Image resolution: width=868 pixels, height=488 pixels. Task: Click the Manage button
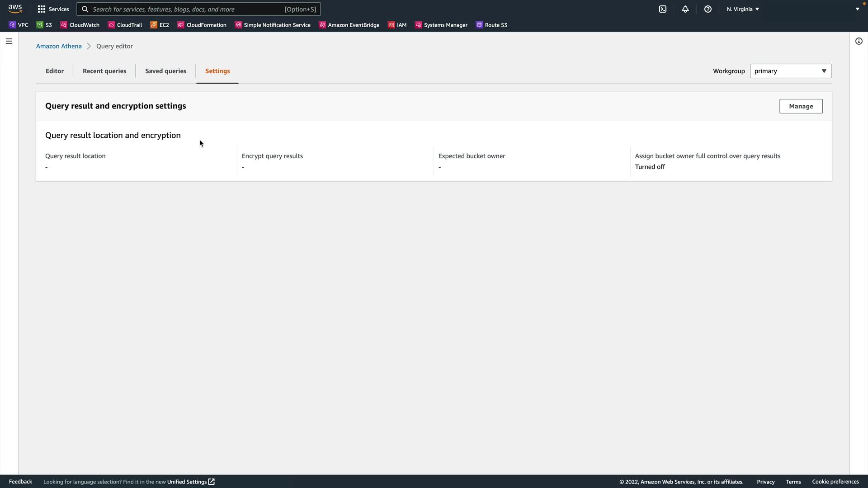[x=801, y=106]
